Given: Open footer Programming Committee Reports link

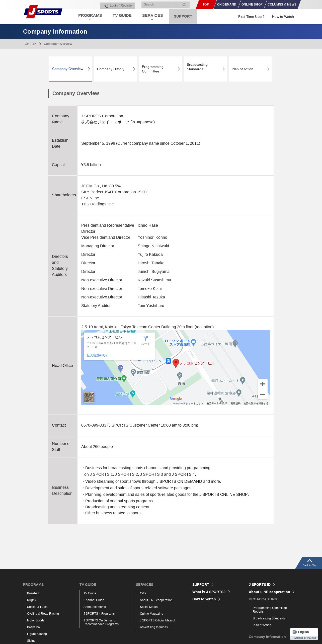Looking at the screenshot, I should [270, 610].
